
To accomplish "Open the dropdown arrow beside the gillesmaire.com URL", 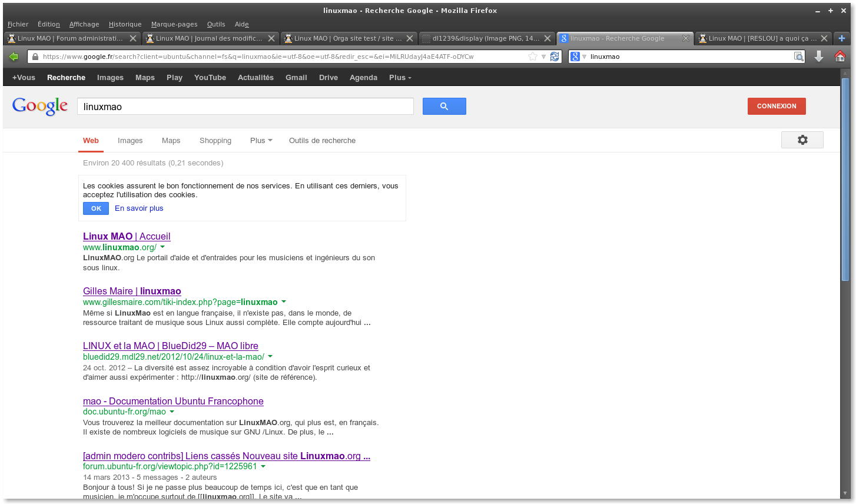I will tap(284, 302).
